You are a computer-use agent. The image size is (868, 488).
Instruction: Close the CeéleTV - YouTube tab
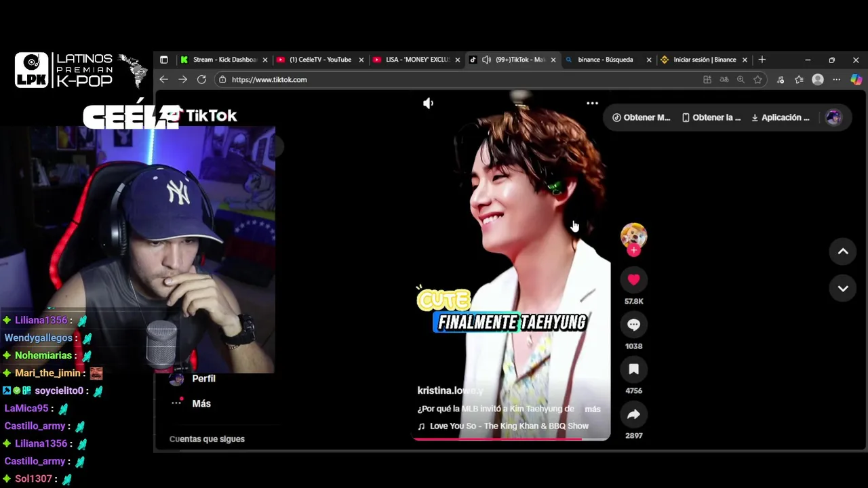tap(361, 60)
